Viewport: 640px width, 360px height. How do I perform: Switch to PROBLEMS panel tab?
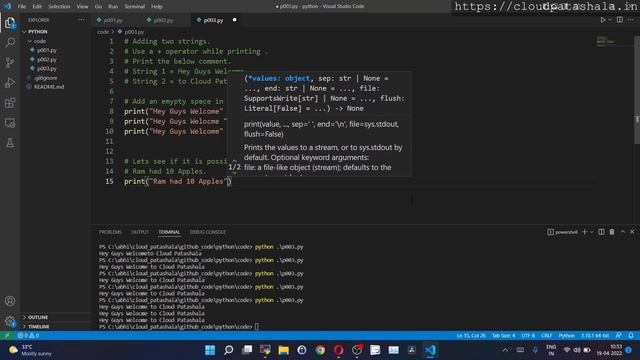tap(110, 232)
